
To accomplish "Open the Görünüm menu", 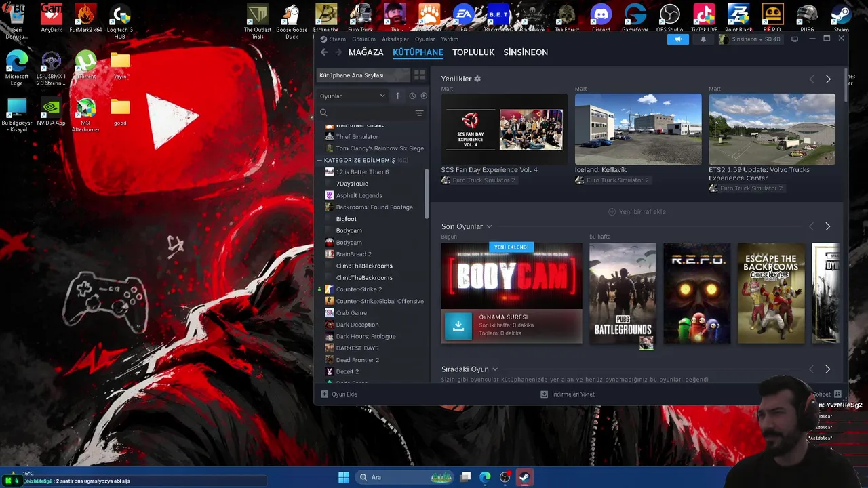I will pyautogui.click(x=363, y=39).
